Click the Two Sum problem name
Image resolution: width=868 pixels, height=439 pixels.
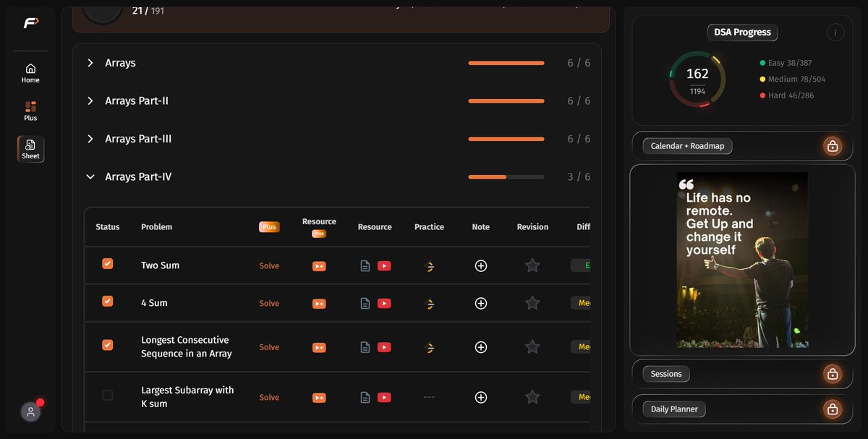(160, 265)
